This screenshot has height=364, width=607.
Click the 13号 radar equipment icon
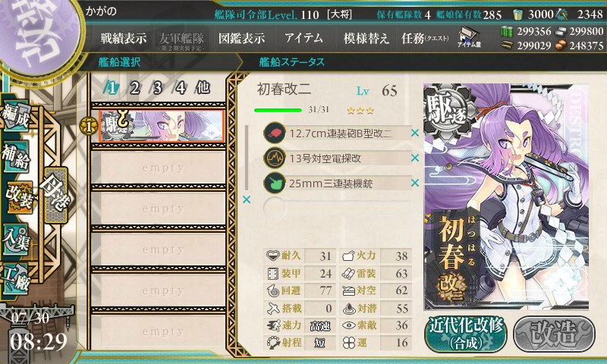click(274, 158)
